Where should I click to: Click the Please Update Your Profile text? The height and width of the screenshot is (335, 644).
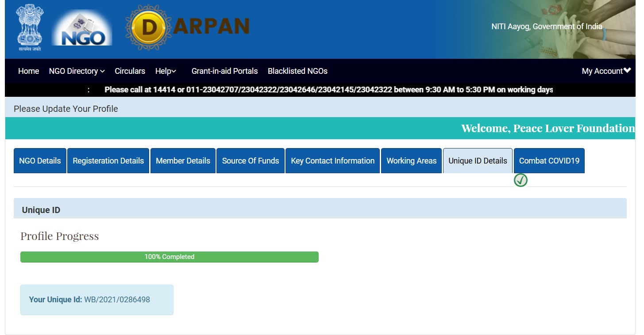point(66,109)
